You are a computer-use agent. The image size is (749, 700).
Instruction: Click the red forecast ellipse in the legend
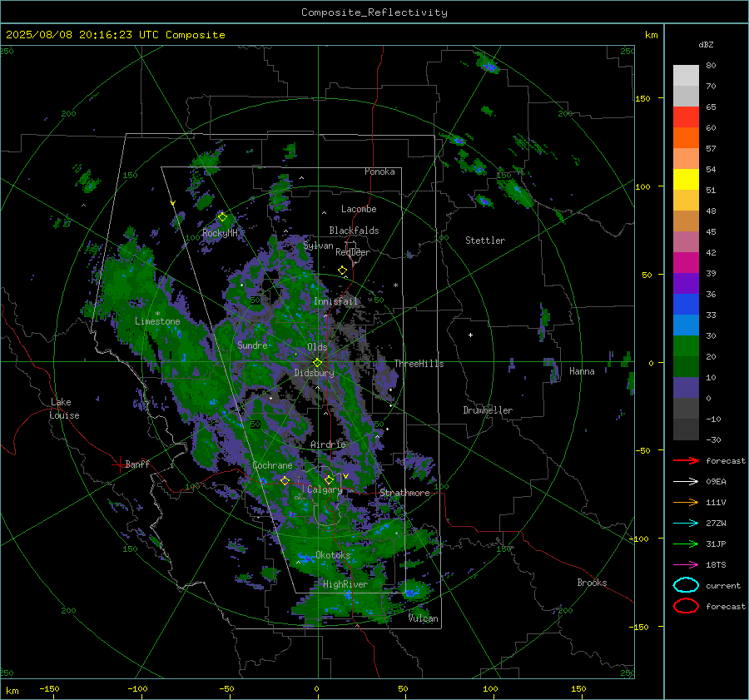pyautogui.click(x=686, y=606)
